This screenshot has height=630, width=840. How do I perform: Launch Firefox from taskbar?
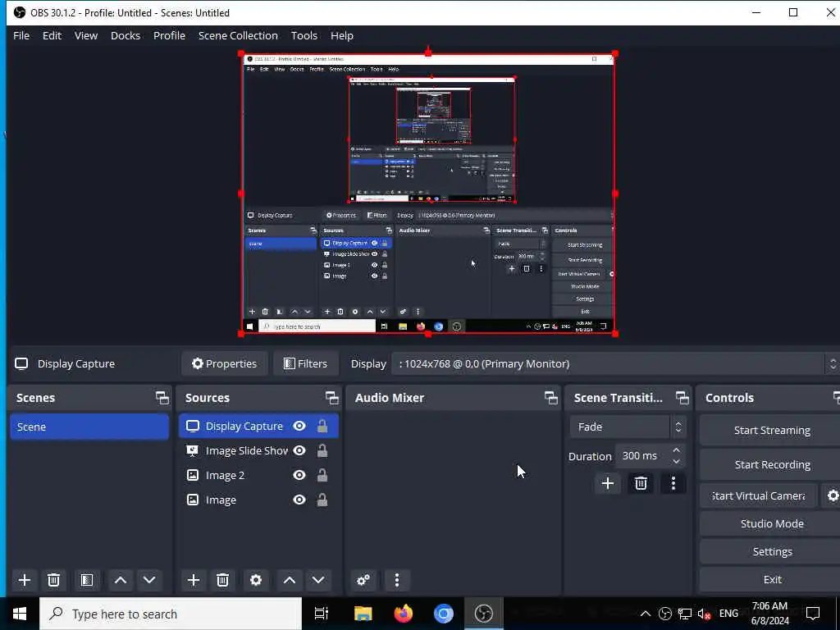click(x=404, y=614)
